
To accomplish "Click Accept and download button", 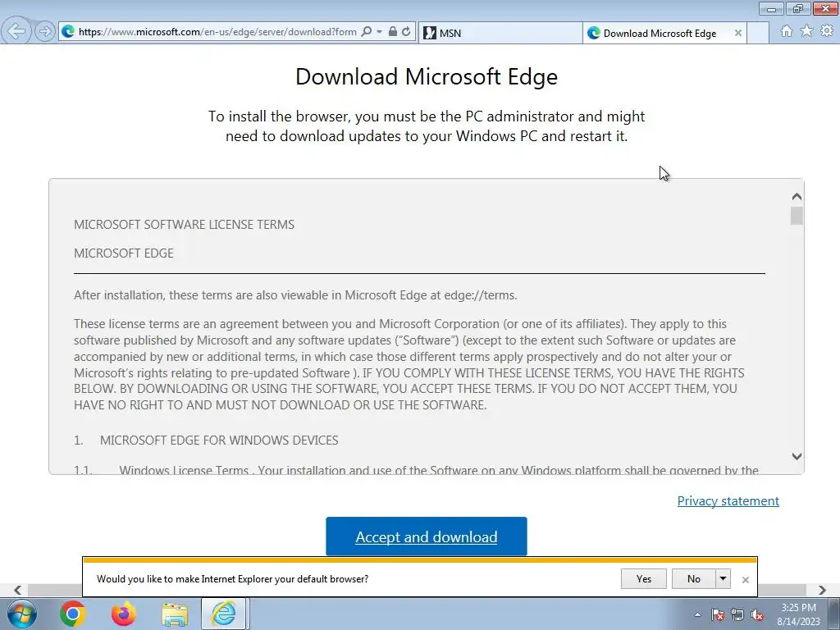I will pos(427,536).
